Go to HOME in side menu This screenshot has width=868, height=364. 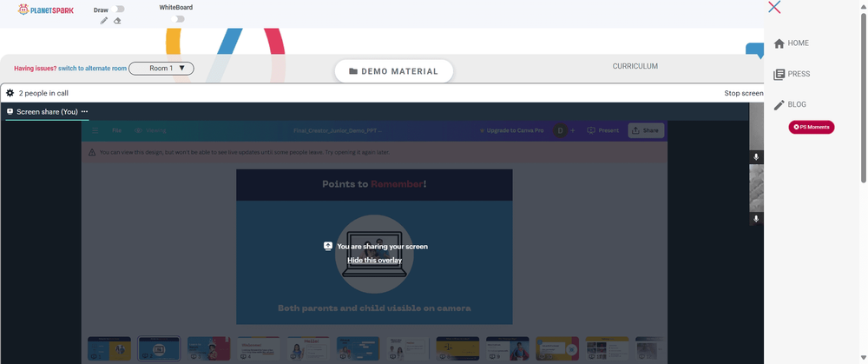click(799, 43)
